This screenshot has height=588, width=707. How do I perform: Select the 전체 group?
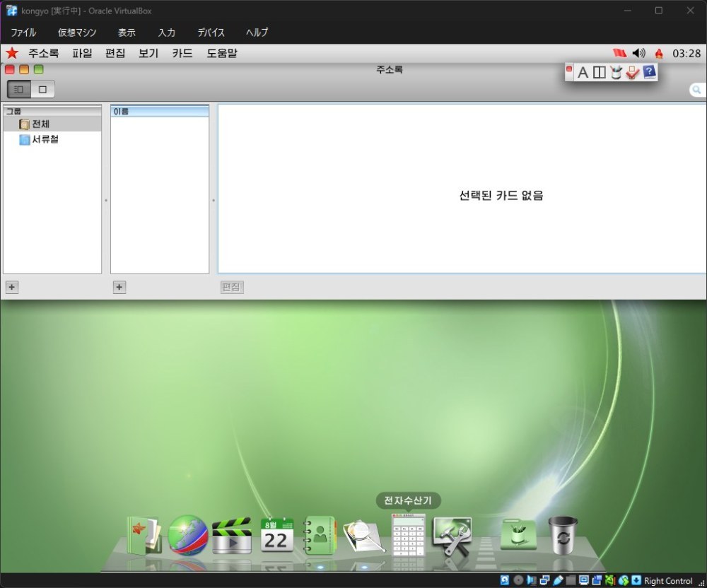coord(52,124)
